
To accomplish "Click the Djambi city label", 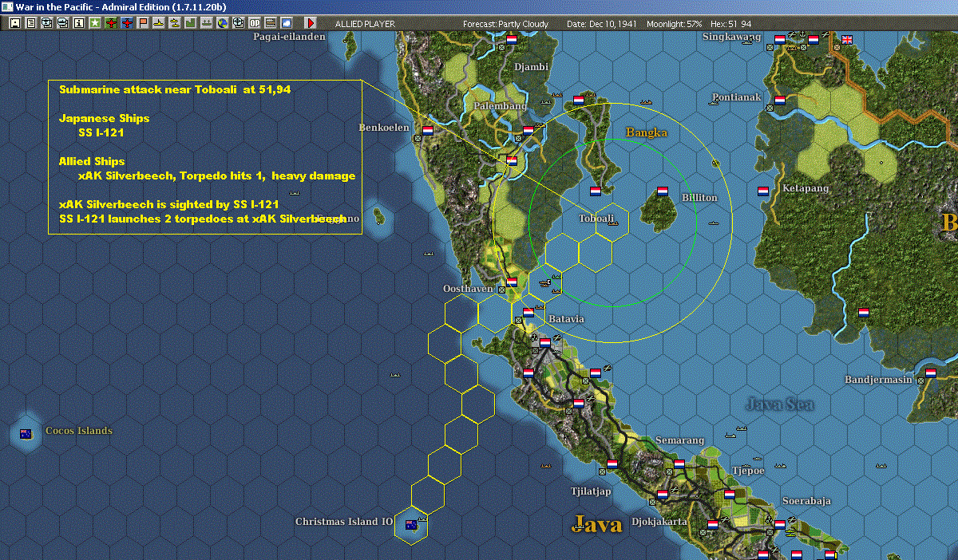I will (532, 66).
